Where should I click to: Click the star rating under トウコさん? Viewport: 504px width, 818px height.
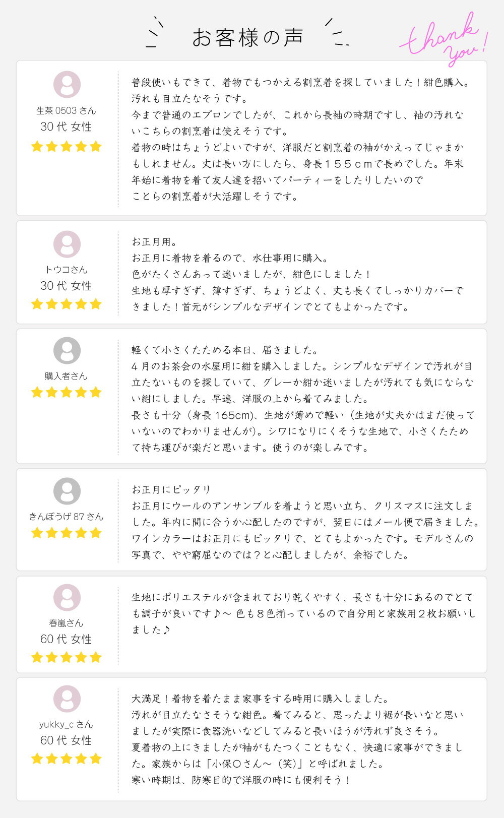[x=67, y=304]
